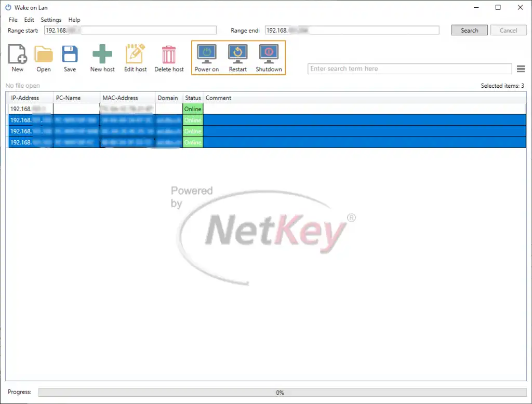Sort by the Status column header
Screen dimensions: 532x404
coord(193,98)
